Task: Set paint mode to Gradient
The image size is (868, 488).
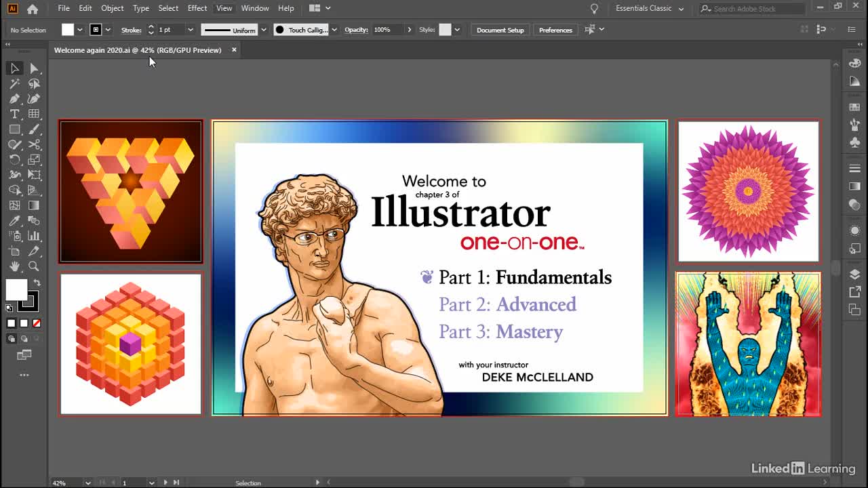Action: (24, 323)
